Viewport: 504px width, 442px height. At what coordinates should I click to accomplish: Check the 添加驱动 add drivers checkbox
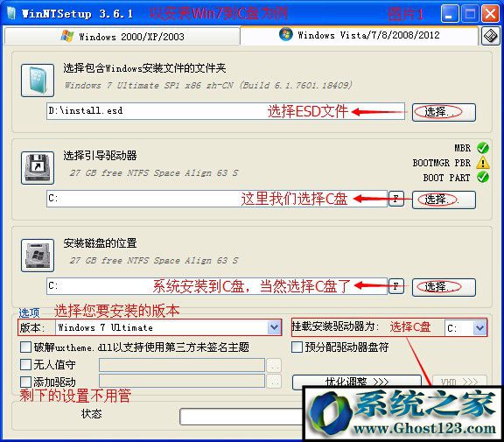(25, 382)
